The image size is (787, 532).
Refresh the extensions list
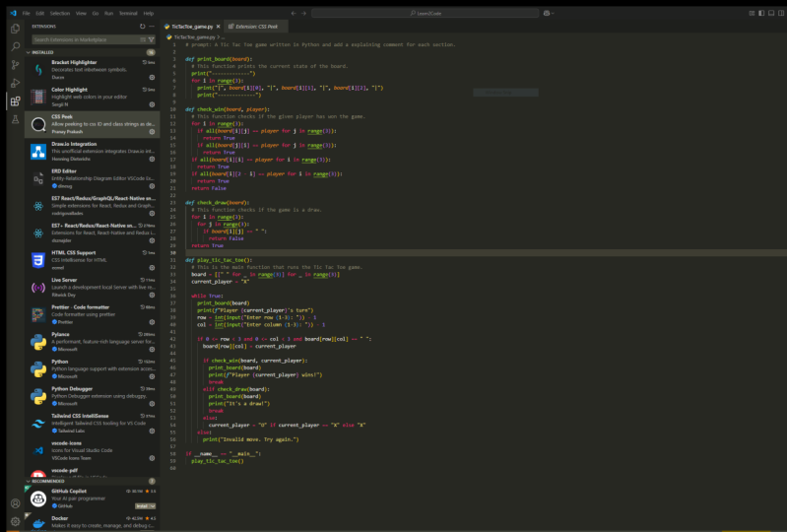pos(142,26)
